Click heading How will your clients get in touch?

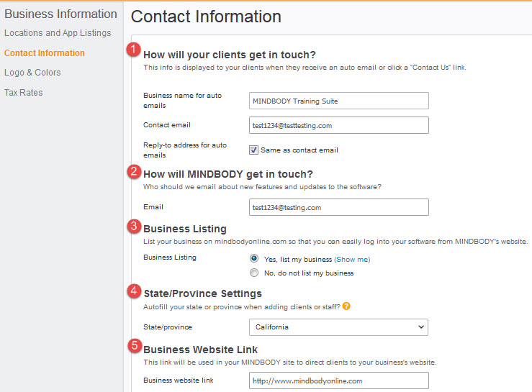tap(230, 55)
